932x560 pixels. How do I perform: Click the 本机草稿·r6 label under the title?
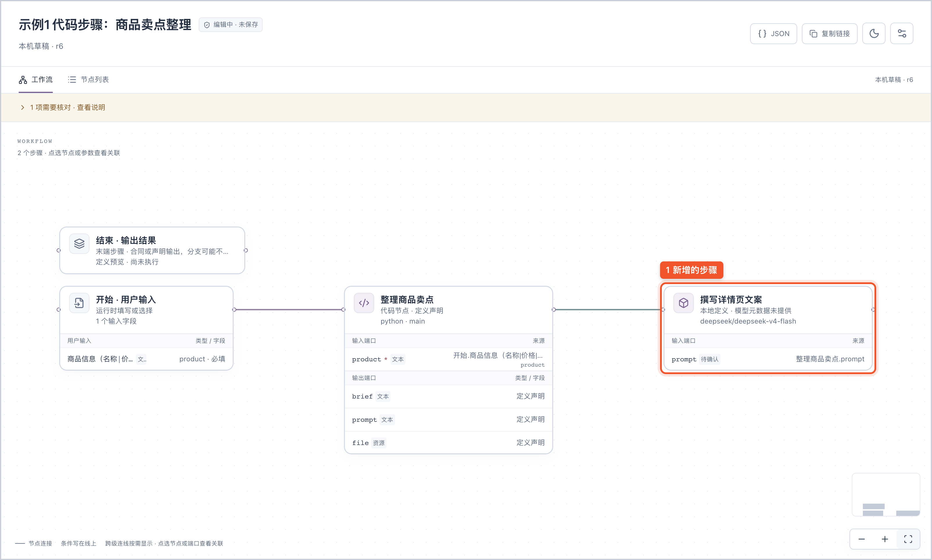(x=41, y=46)
